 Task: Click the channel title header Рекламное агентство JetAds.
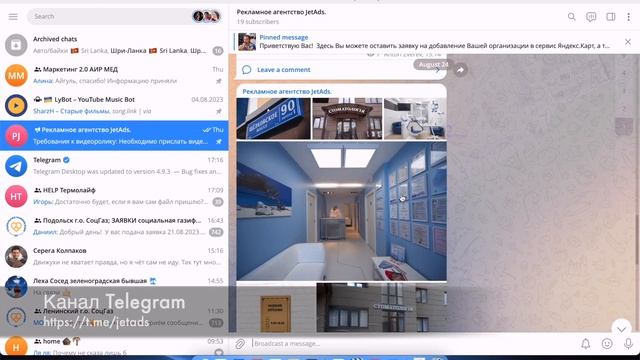[x=281, y=12]
